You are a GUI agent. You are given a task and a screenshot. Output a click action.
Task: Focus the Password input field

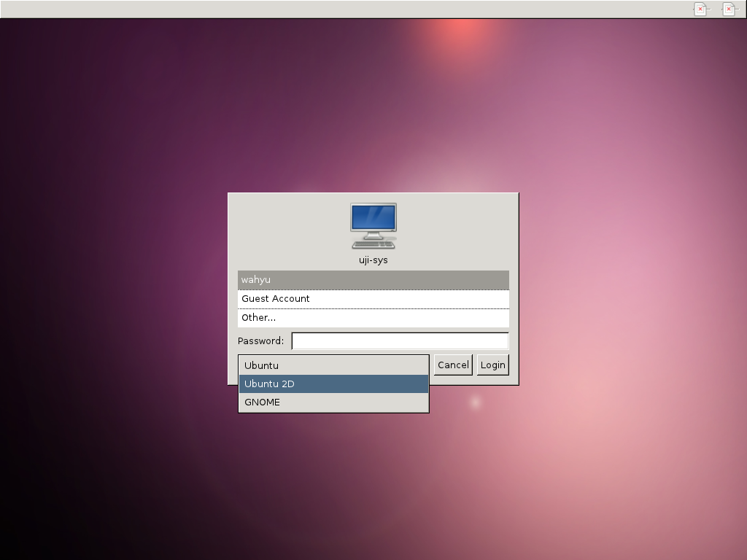click(400, 341)
